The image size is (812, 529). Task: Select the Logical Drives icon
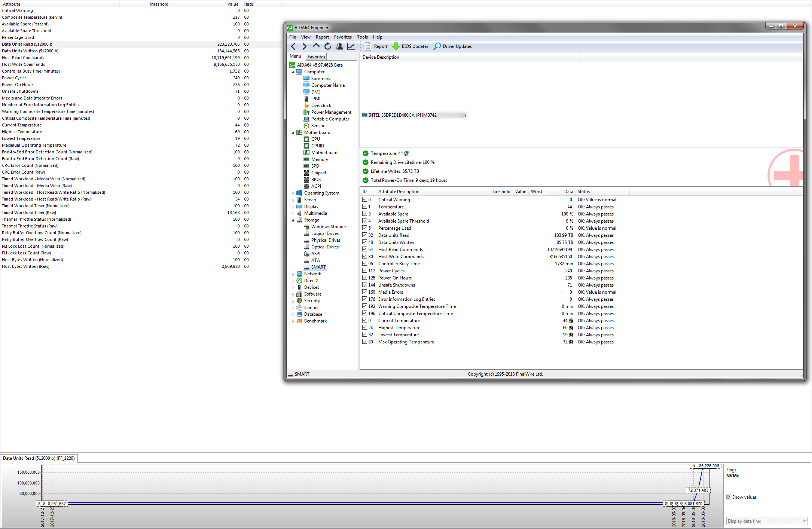click(x=306, y=233)
